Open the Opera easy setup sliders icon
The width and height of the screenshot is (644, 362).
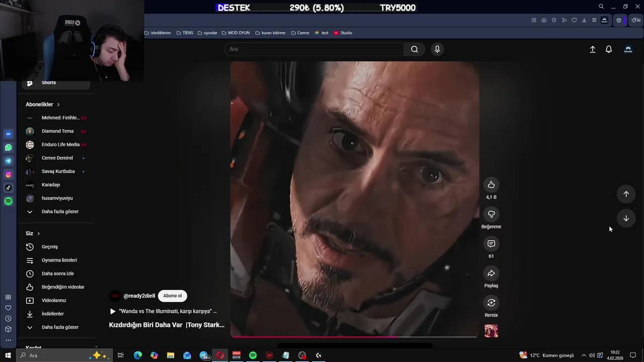[x=594, y=20]
